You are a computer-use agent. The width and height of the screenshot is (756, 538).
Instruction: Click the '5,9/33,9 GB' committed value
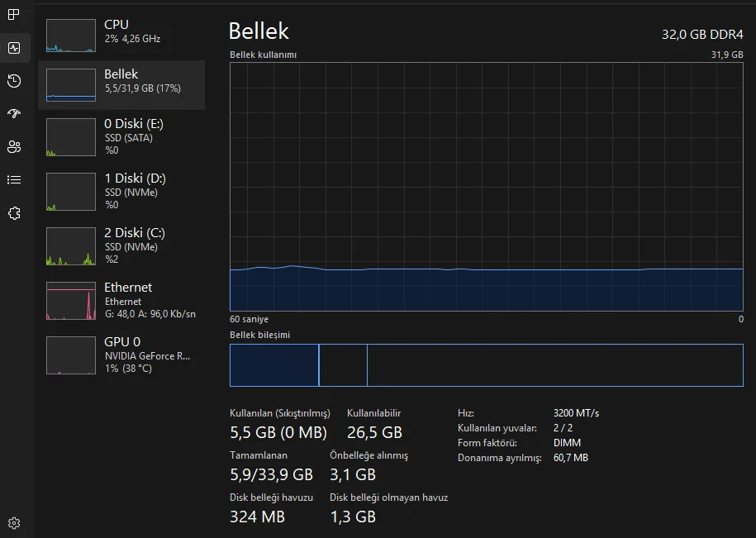pos(272,474)
